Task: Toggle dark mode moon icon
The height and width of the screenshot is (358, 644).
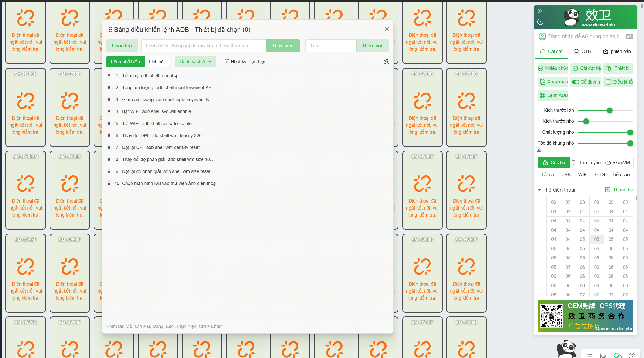Action: (x=540, y=22)
